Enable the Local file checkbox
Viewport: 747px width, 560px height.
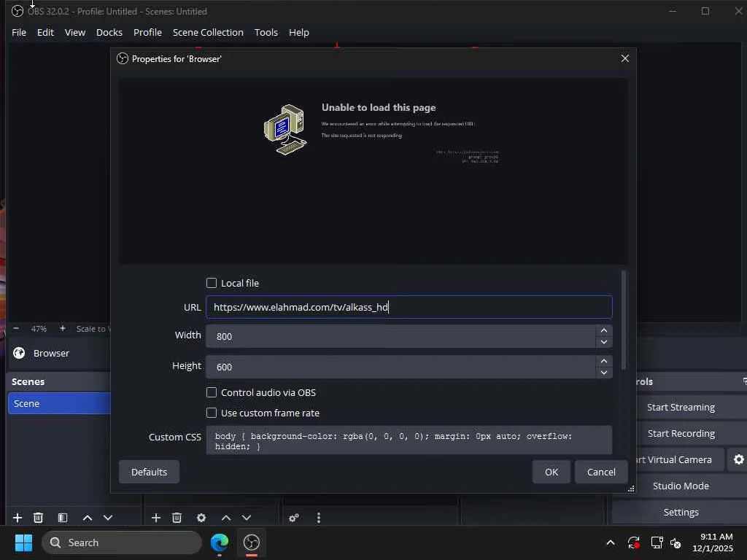tap(212, 283)
